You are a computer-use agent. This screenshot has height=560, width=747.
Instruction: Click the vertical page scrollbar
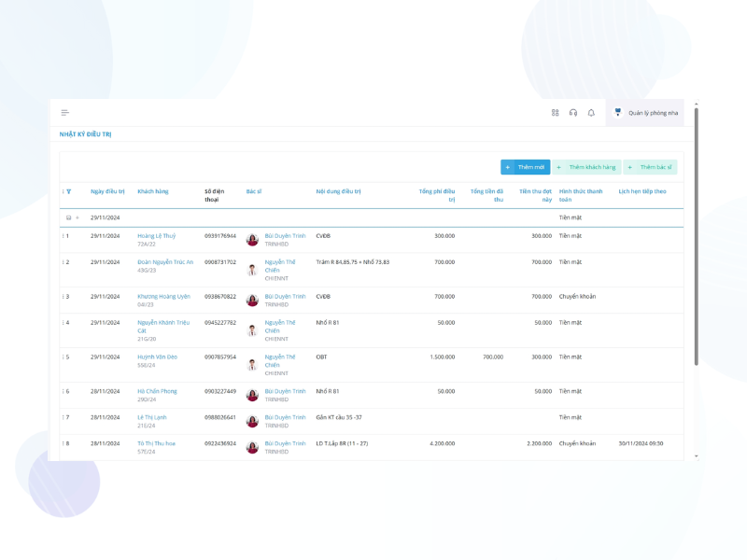tap(696, 237)
